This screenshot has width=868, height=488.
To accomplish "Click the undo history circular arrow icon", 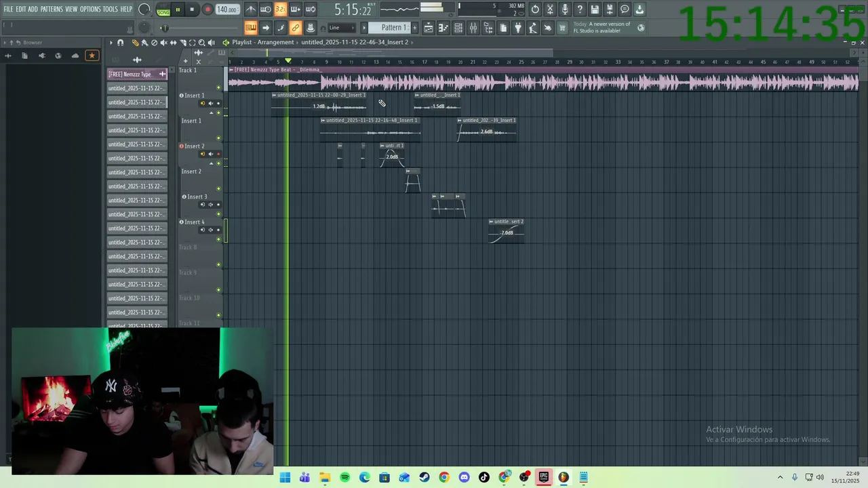I will 535,9.
